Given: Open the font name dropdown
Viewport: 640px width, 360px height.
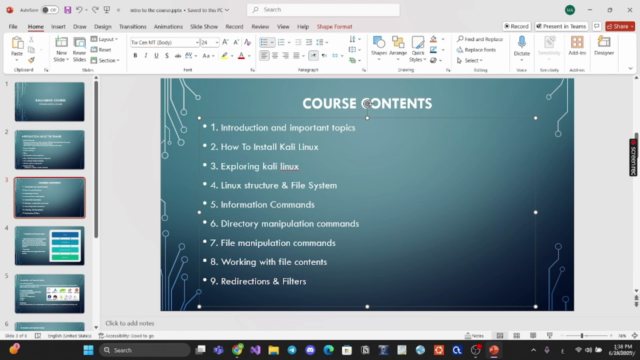Looking at the screenshot, I should coord(197,42).
